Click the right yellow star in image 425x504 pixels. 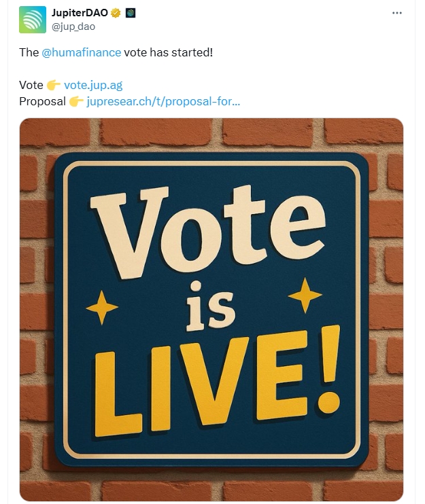(x=305, y=295)
